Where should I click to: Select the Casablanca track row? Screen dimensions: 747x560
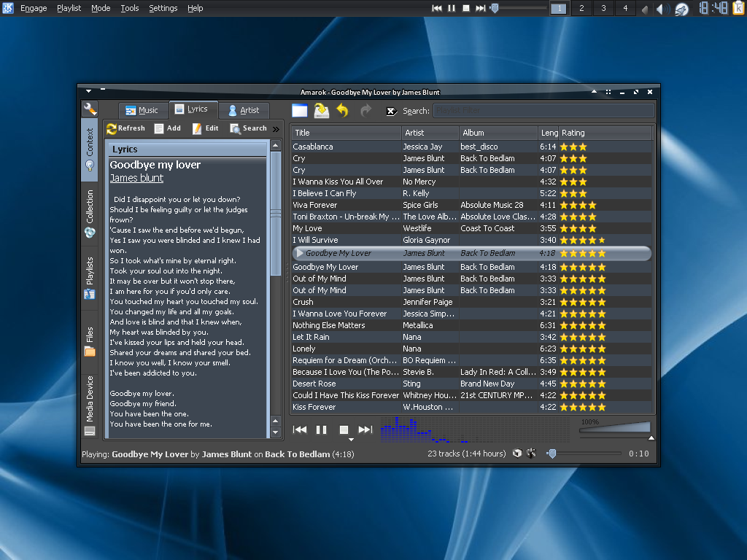[471, 147]
